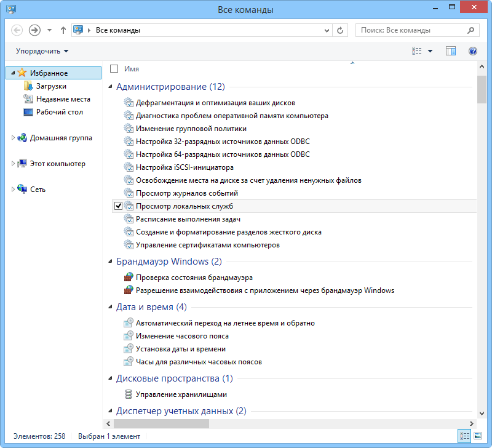Open Проверка состояния брандмауэра shield icon
The width and height of the screenshot is (492, 448).
[x=129, y=276]
